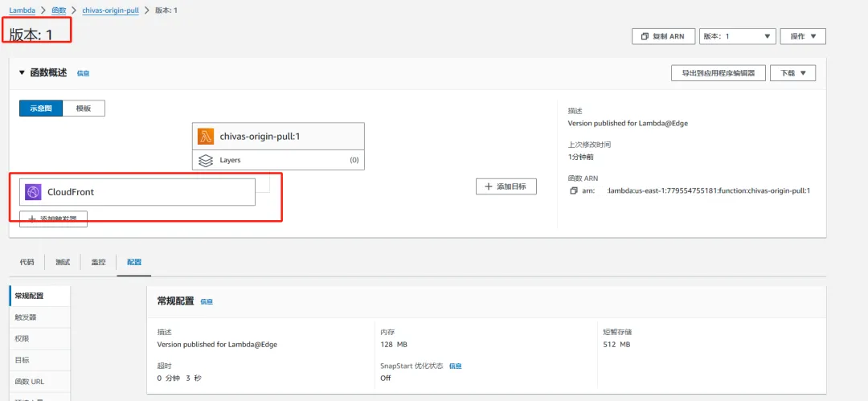Screen dimensions: 868x401
Task: Select 函数 URL in the sidebar
Action: [x=40, y=382]
